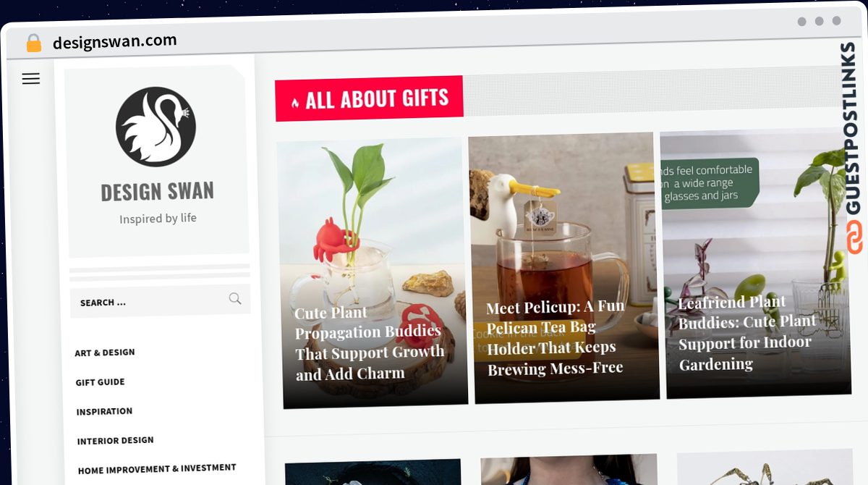Click the last gray window dot

836,21
